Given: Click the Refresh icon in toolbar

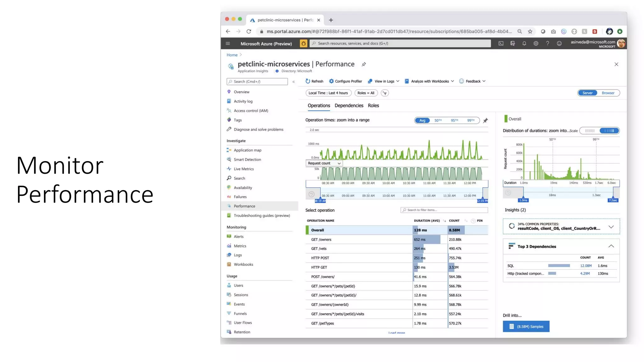Looking at the screenshot, I should point(308,81).
